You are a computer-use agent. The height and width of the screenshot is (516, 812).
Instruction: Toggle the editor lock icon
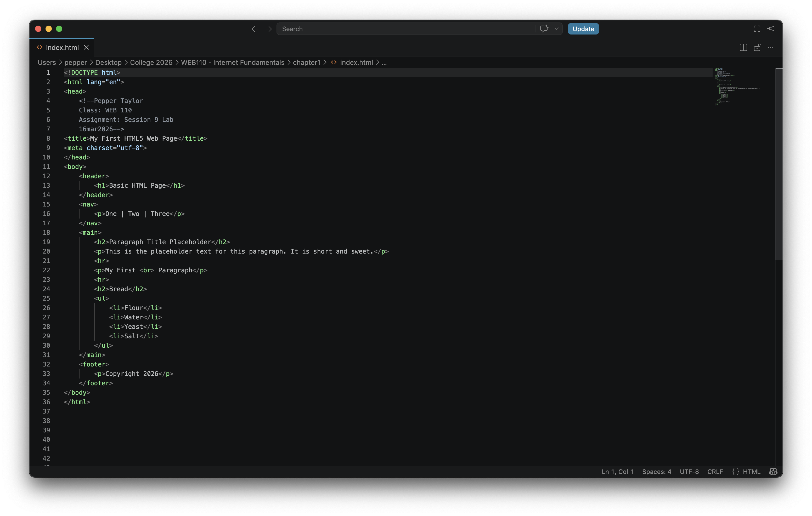[x=757, y=48]
